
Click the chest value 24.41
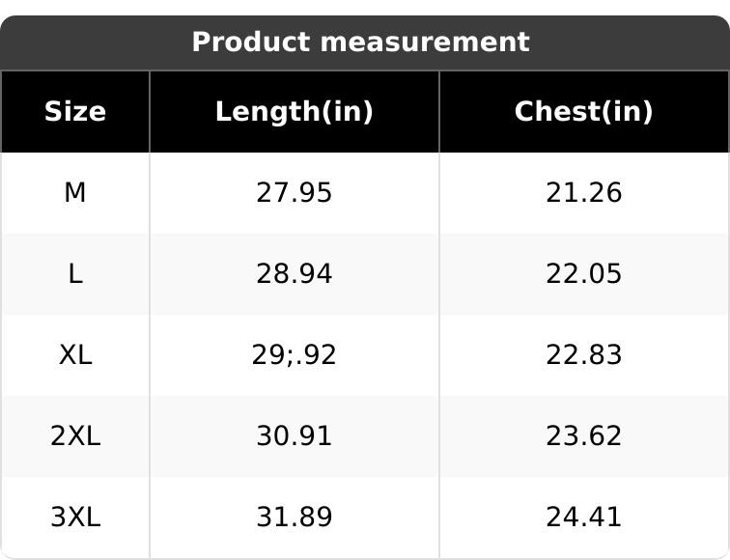(x=583, y=518)
